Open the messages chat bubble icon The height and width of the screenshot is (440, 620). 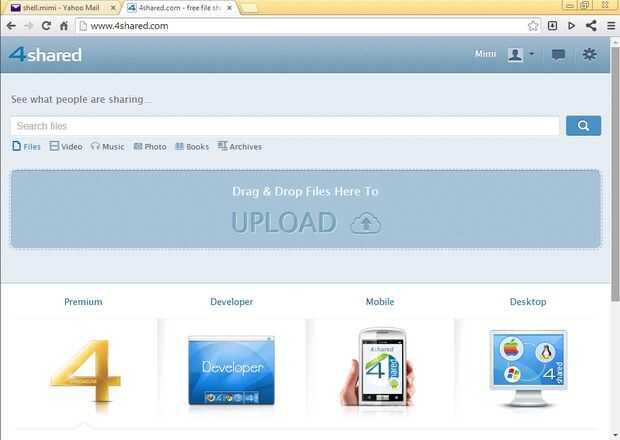click(558, 55)
